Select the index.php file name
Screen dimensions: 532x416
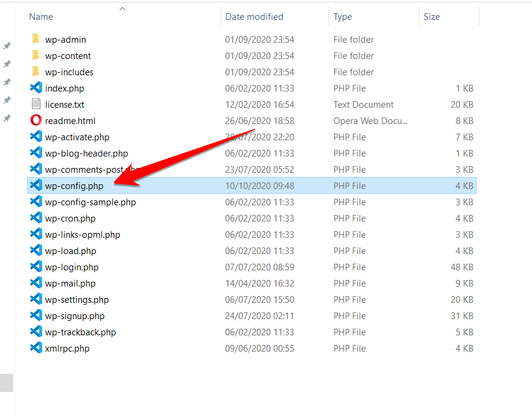(64, 88)
